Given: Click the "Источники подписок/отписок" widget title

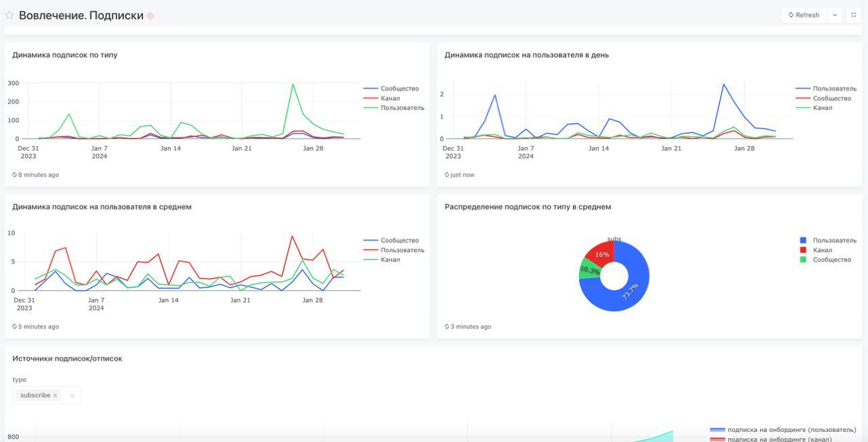Looking at the screenshot, I should pyautogui.click(x=67, y=359).
